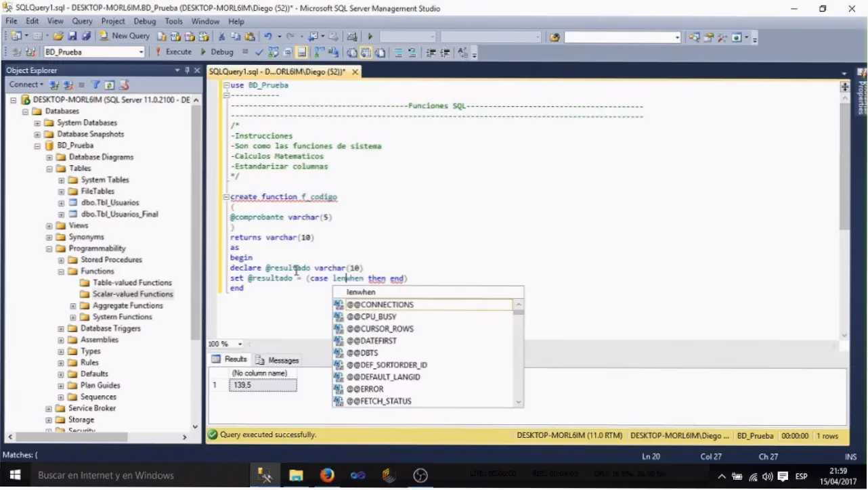This screenshot has height=490, width=868.
Task: Click the 139.5 result cell
Action: tap(263, 385)
